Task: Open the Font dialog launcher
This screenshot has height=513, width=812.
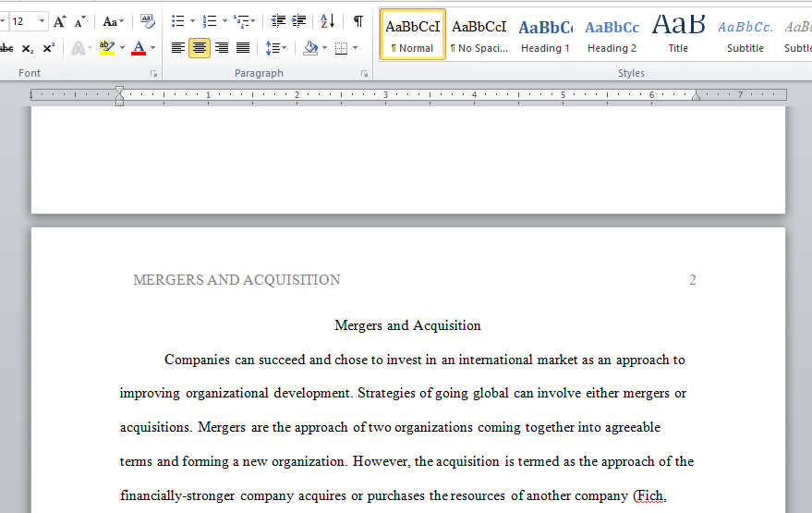Action: pos(153,74)
